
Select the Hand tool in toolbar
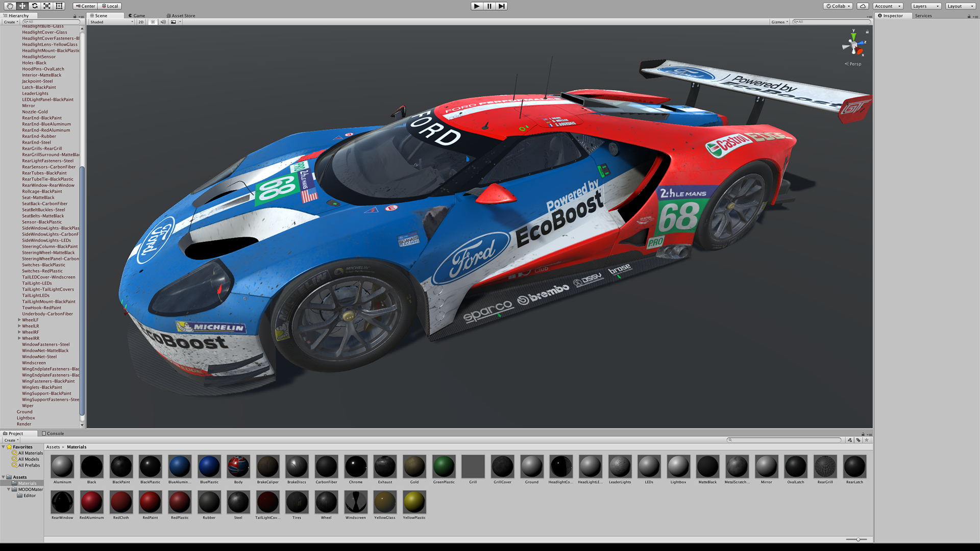tap(10, 6)
